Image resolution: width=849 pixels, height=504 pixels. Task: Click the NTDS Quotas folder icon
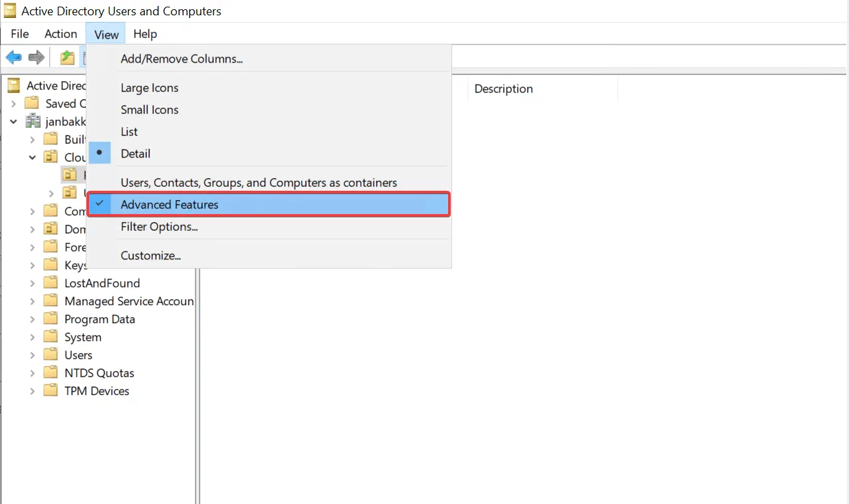(51, 373)
